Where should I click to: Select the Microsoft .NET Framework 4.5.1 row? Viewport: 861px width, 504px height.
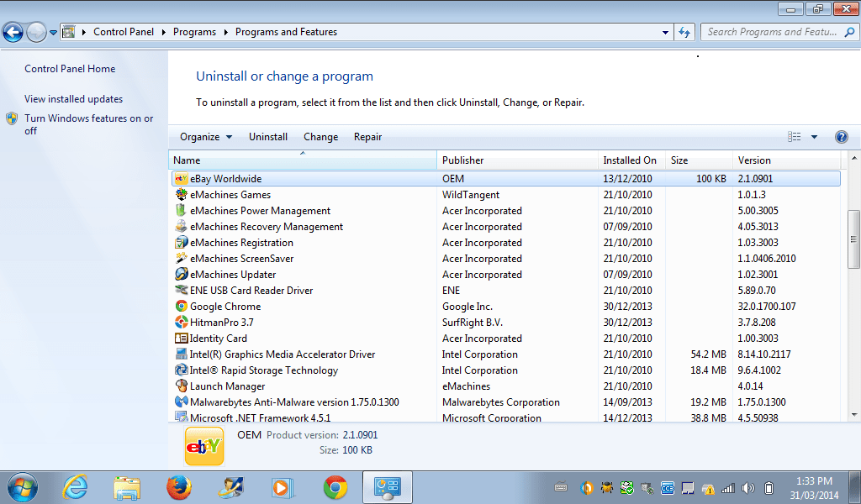[x=505, y=417]
